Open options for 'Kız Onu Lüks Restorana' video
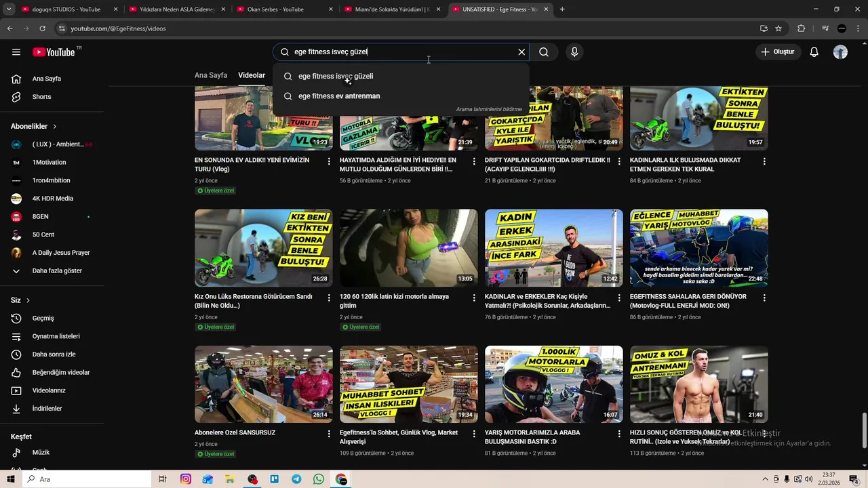 pyautogui.click(x=329, y=298)
